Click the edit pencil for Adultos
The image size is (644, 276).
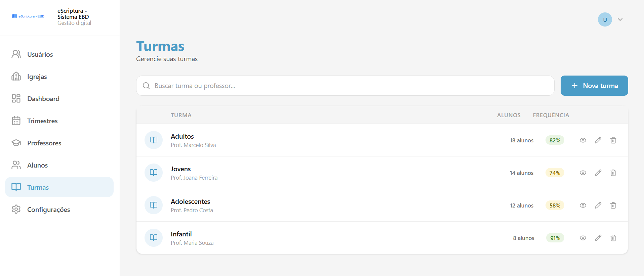click(x=598, y=140)
